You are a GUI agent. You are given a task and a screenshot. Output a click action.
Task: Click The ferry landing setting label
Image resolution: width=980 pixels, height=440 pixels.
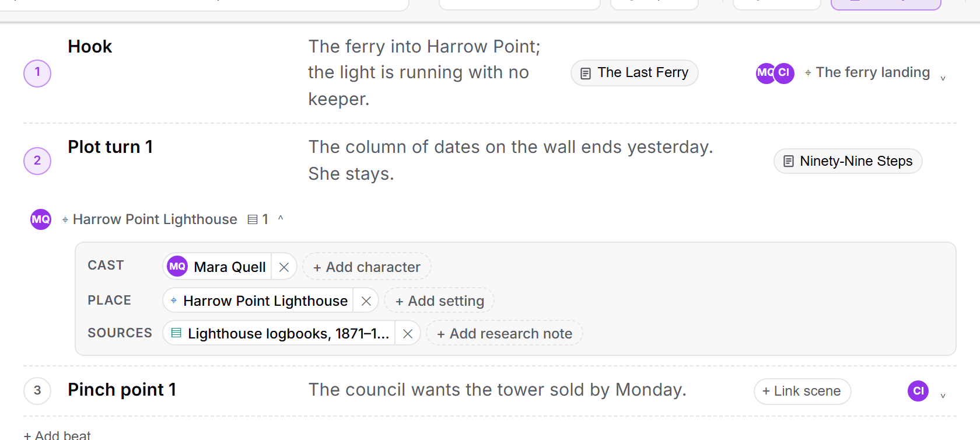click(867, 72)
